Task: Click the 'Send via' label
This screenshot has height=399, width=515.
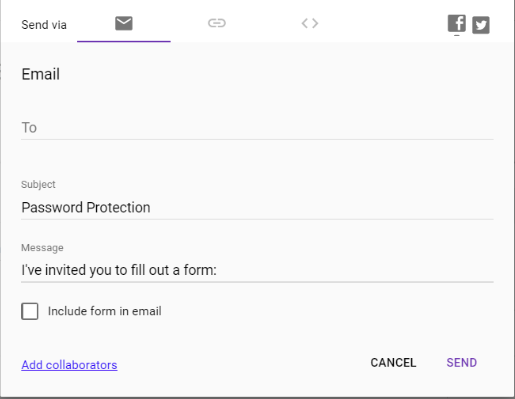Action: coord(44,25)
